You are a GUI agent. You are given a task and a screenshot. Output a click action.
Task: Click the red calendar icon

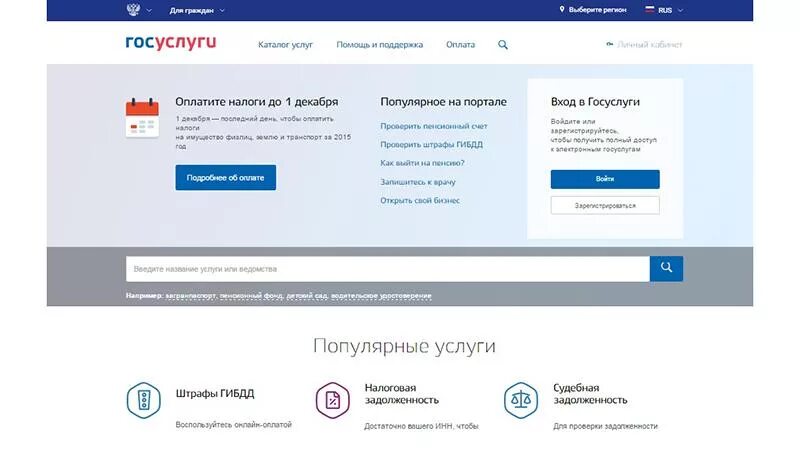click(142, 118)
